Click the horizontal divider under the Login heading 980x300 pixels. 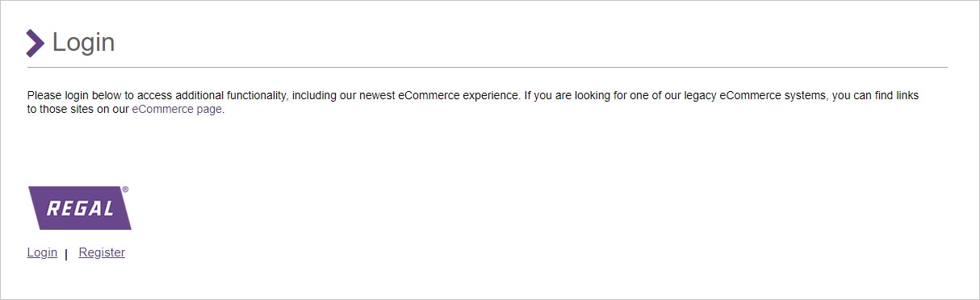487,67
